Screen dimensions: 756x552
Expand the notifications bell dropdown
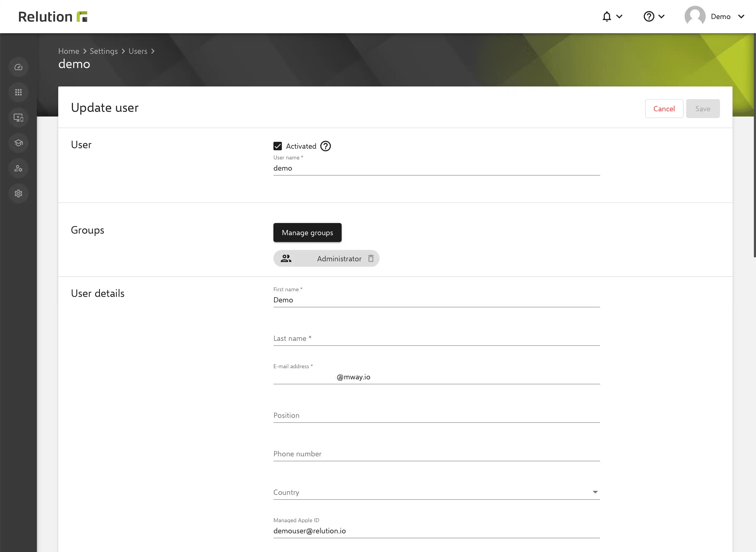tap(612, 16)
